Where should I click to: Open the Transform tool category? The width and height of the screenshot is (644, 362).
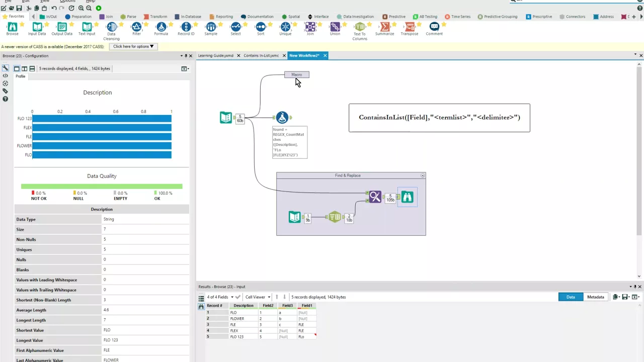pos(155,17)
